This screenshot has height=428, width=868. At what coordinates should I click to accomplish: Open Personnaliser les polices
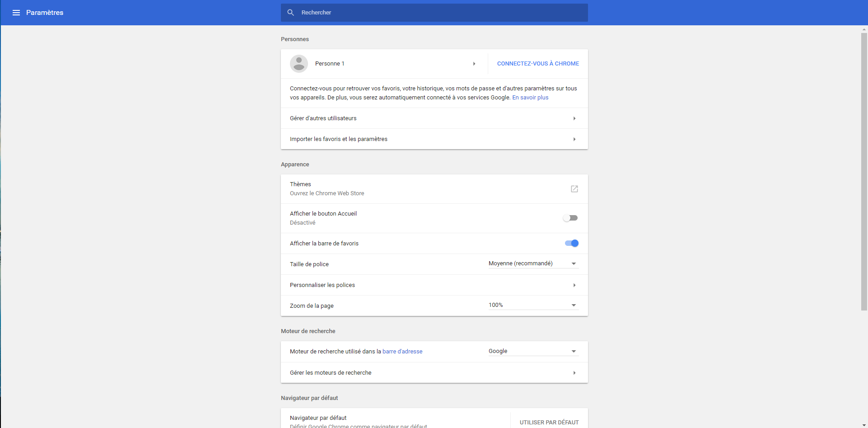click(434, 285)
